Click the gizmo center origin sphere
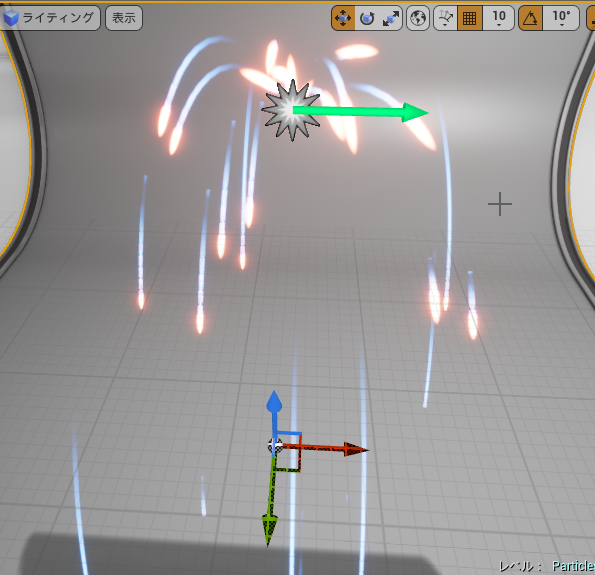Screen dimensions: 595x575 point(275,445)
